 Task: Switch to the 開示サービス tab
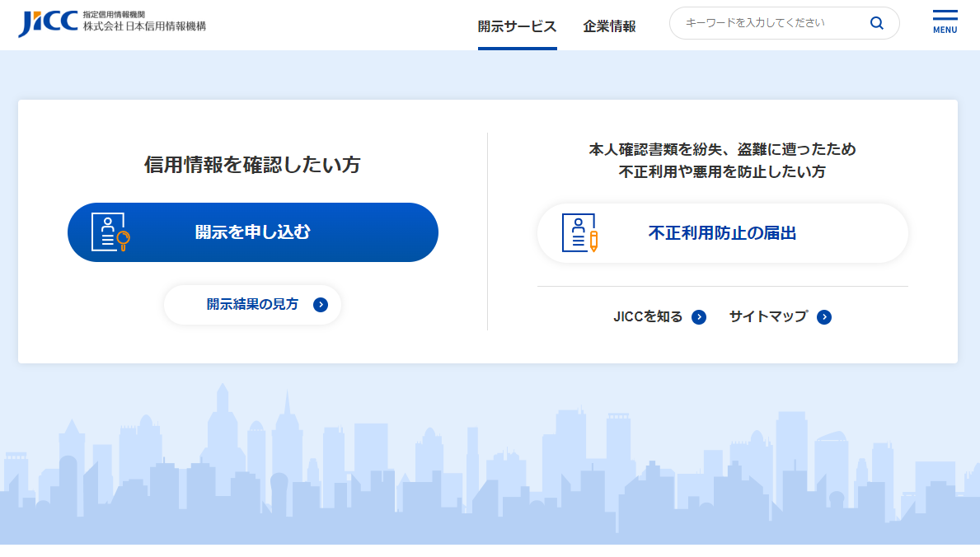(517, 26)
